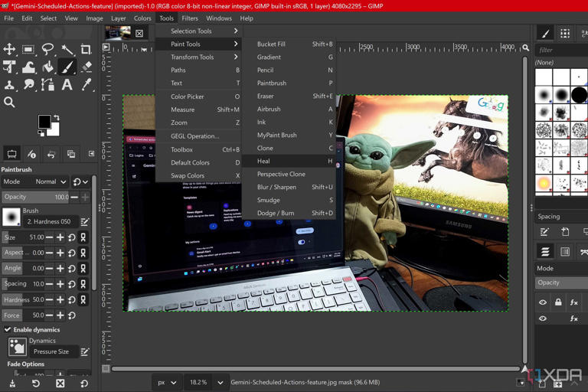Close the image tab with X
Image resolution: width=588 pixels, height=392 pixels.
[x=139, y=34]
